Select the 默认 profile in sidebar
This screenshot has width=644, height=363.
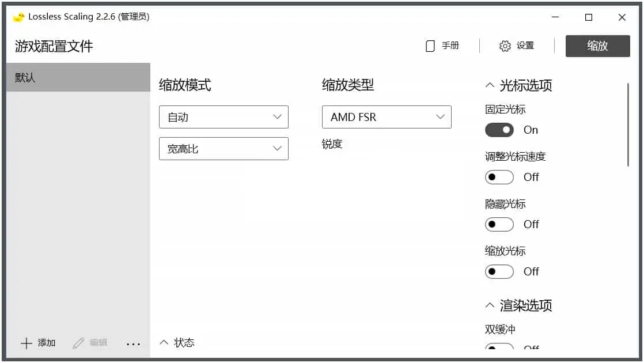click(x=78, y=77)
